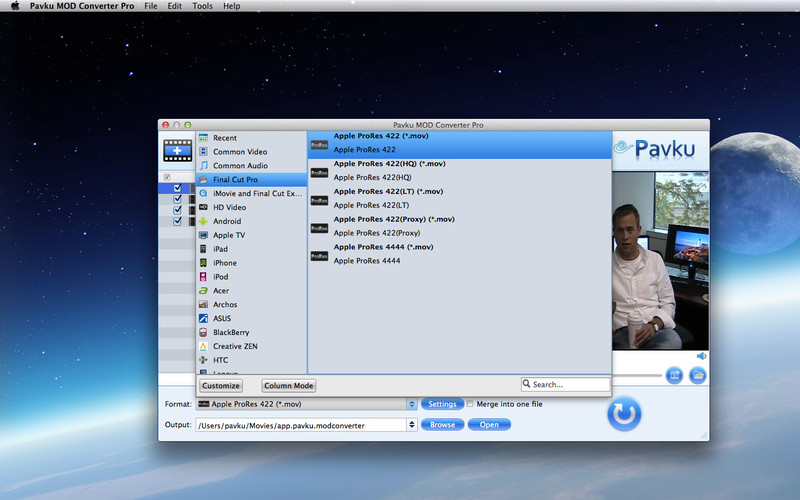Click the Column Mode button

click(289, 386)
